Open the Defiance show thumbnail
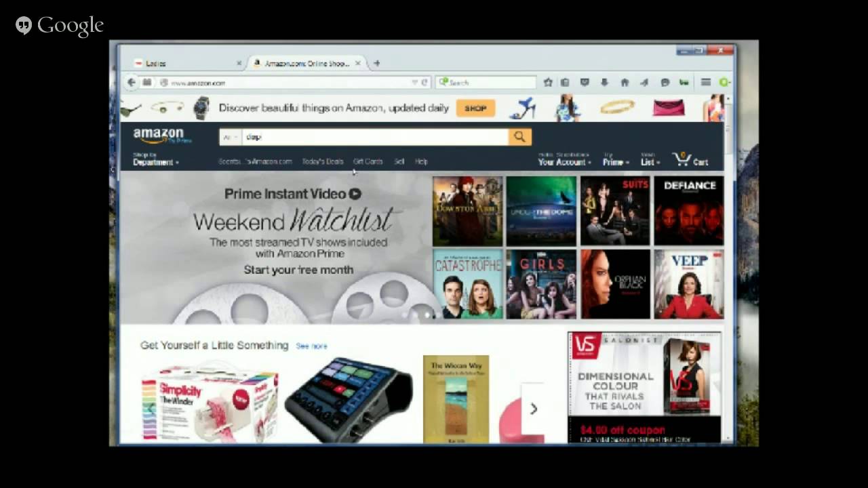Screen dimensions: 868x488 coord(689,211)
